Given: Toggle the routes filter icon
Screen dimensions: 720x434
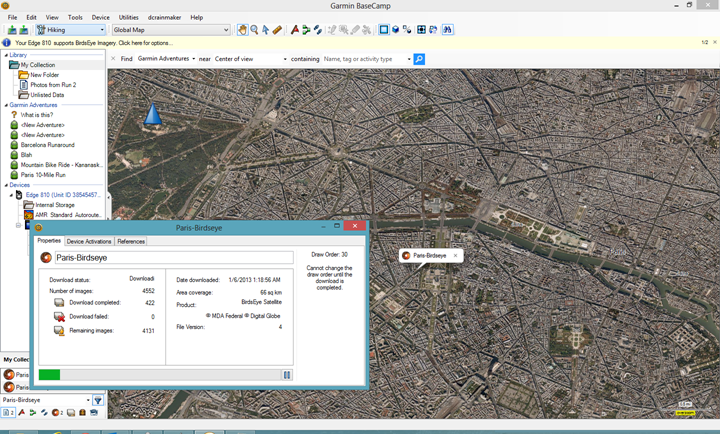Looking at the screenshot, I should 33,412.
